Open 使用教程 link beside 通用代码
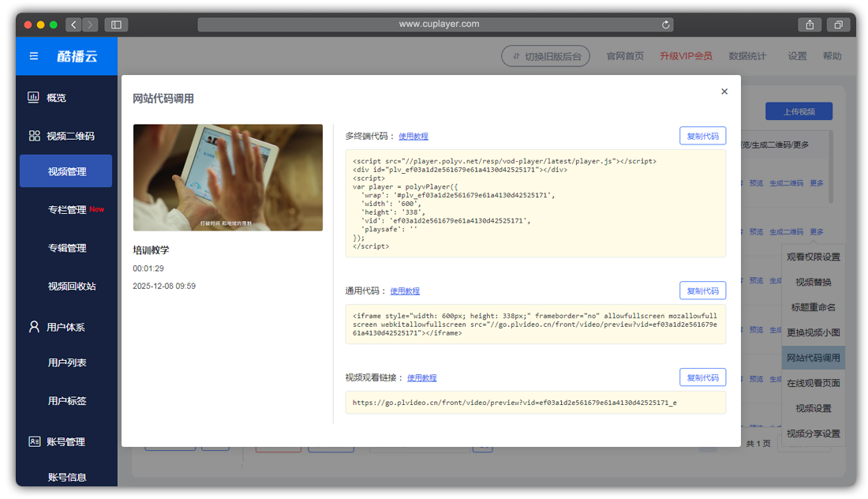This screenshot has height=499, width=868. click(405, 291)
